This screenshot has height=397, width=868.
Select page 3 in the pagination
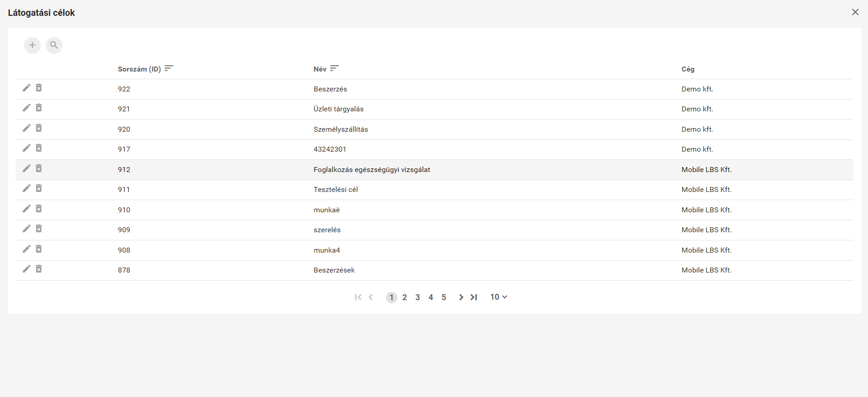point(418,297)
